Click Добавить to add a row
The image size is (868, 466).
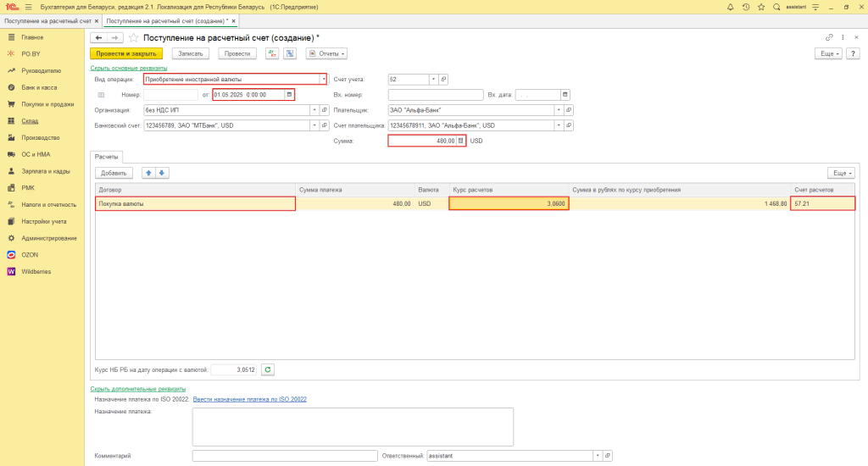point(114,173)
